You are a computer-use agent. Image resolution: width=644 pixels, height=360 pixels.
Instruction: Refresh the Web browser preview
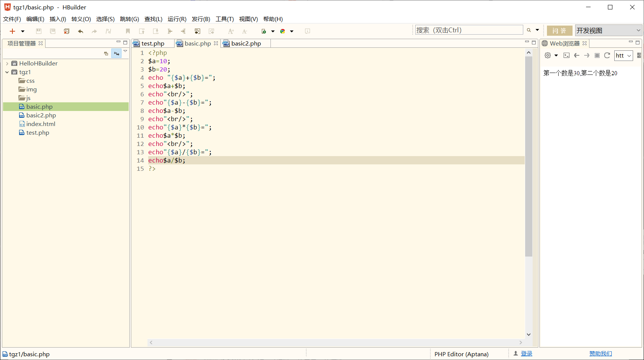[607, 55]
